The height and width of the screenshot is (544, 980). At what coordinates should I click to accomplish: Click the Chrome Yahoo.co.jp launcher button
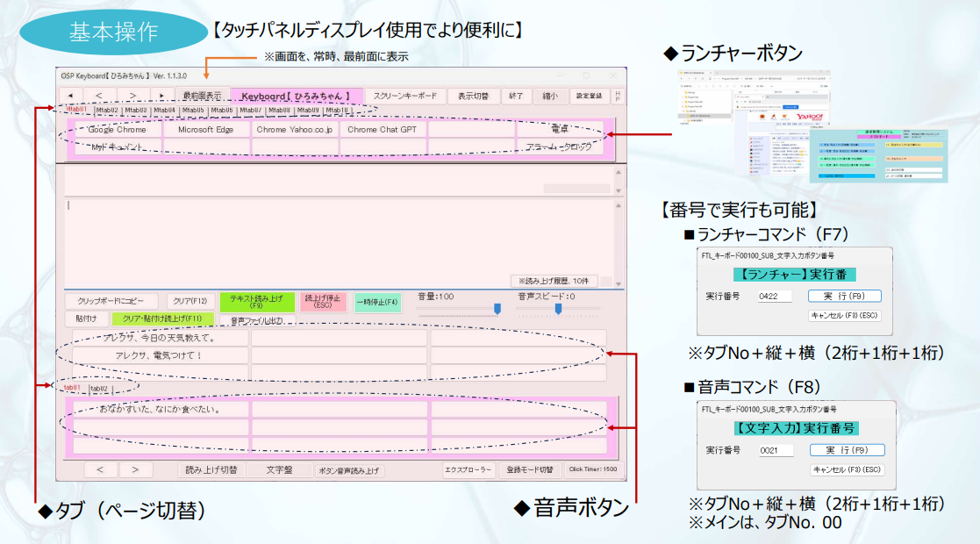click(x=295, y=130)
